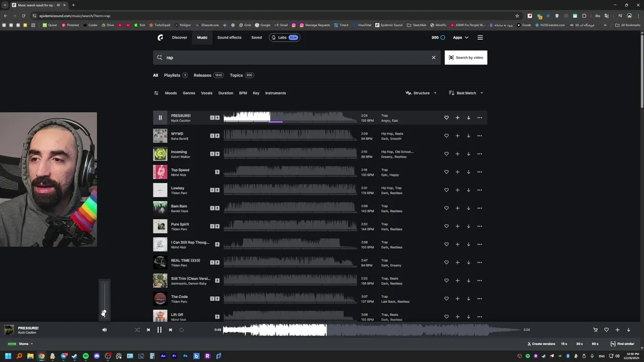Favorite the Incoming track

click(x=446, y=154)
